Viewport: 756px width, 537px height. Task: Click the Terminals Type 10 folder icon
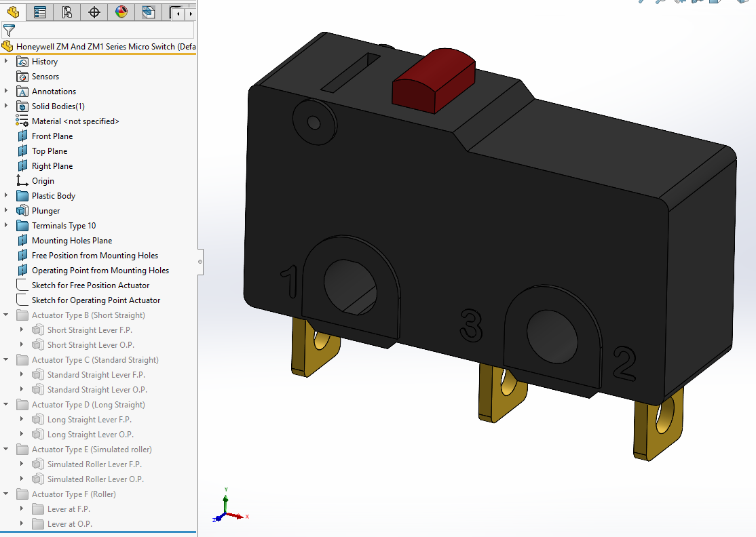pos(22,225)
